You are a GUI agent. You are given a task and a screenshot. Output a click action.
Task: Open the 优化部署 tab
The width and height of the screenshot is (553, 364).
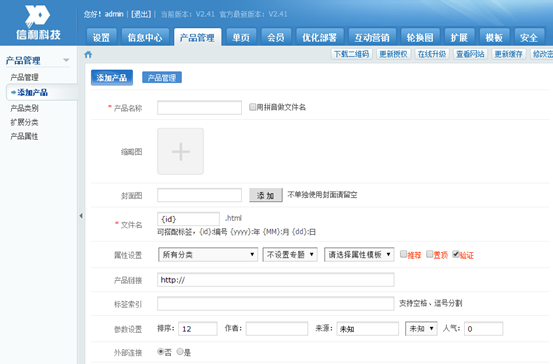tap(320, 37)
